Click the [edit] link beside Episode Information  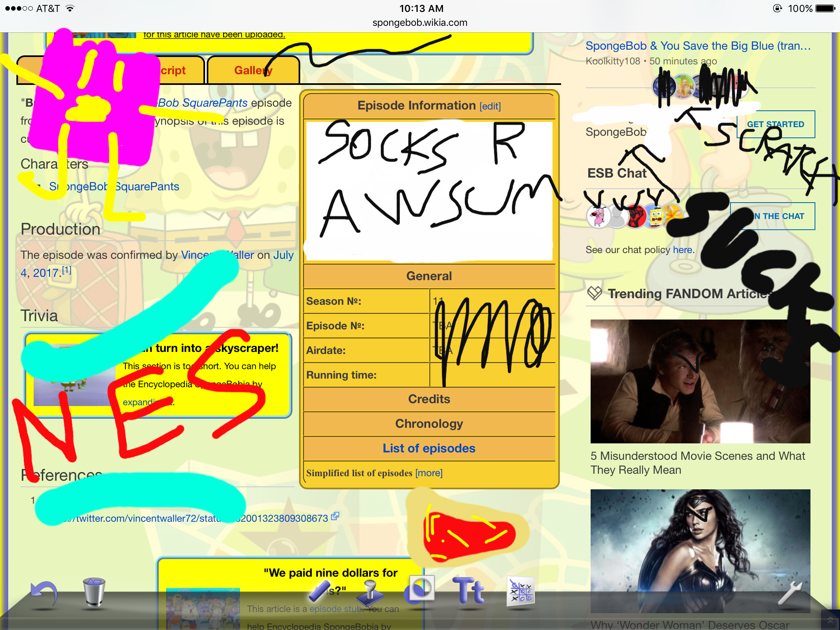(490, 106)
